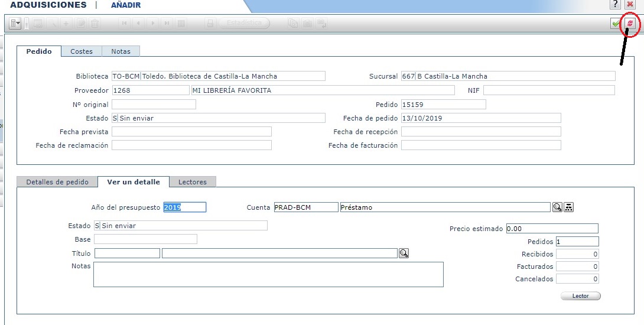Open the account hierarchy tree icon
The width and height of the screenshot is (644, 325).
pos(569,207)
